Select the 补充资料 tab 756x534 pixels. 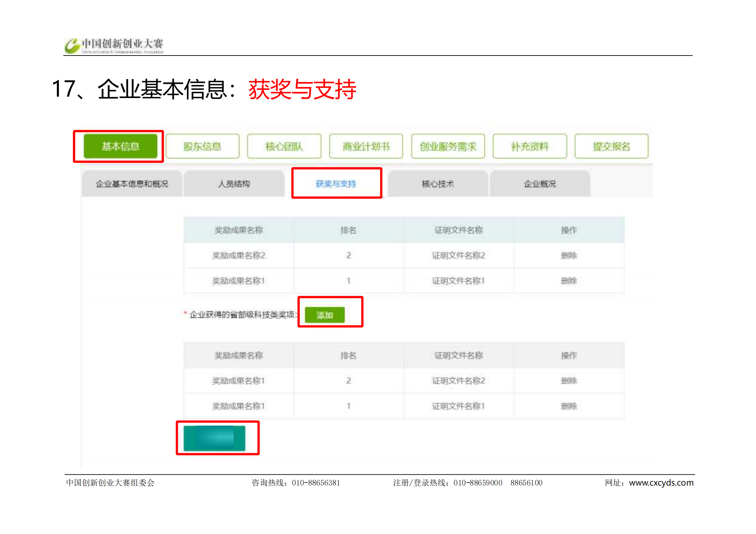(x=530, y=146)
